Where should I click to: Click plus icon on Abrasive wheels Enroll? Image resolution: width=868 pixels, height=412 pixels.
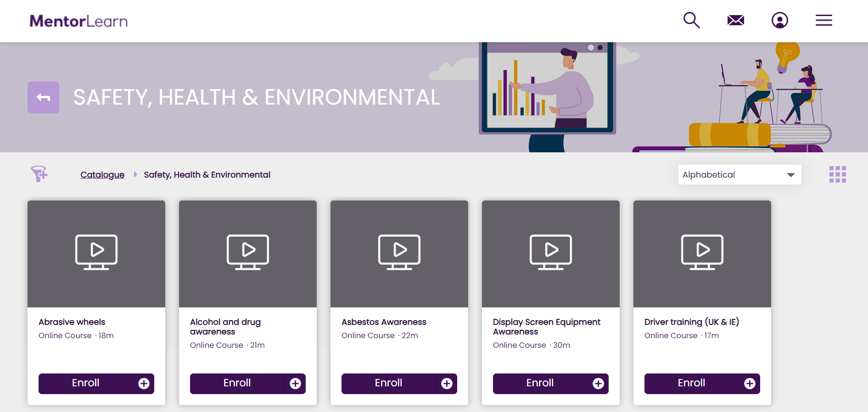[x=144, y=384]
